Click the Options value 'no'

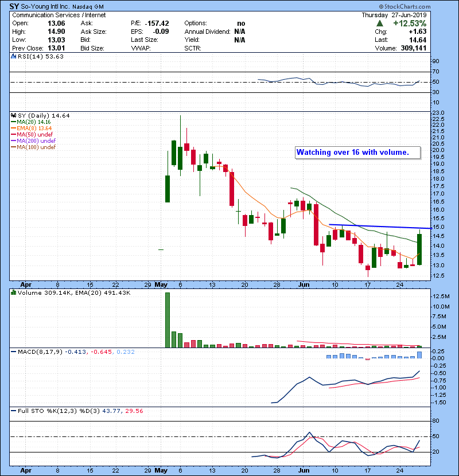pos(241,24)
